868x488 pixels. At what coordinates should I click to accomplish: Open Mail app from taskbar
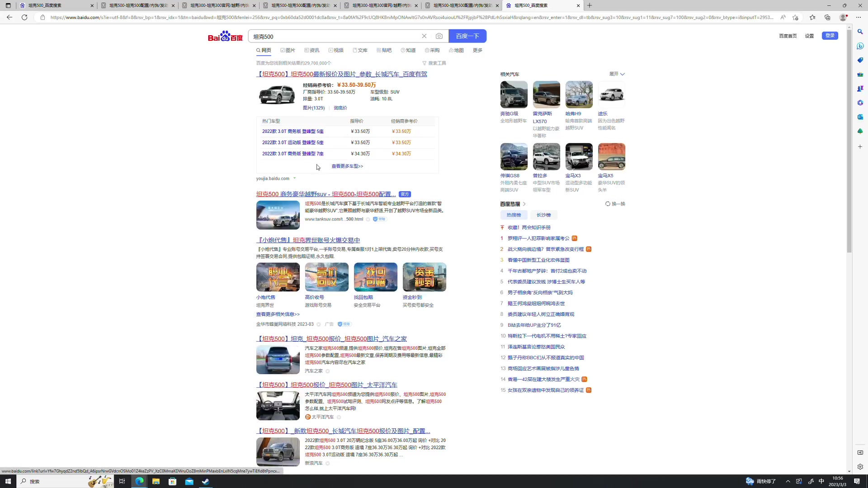pos(189,481)
